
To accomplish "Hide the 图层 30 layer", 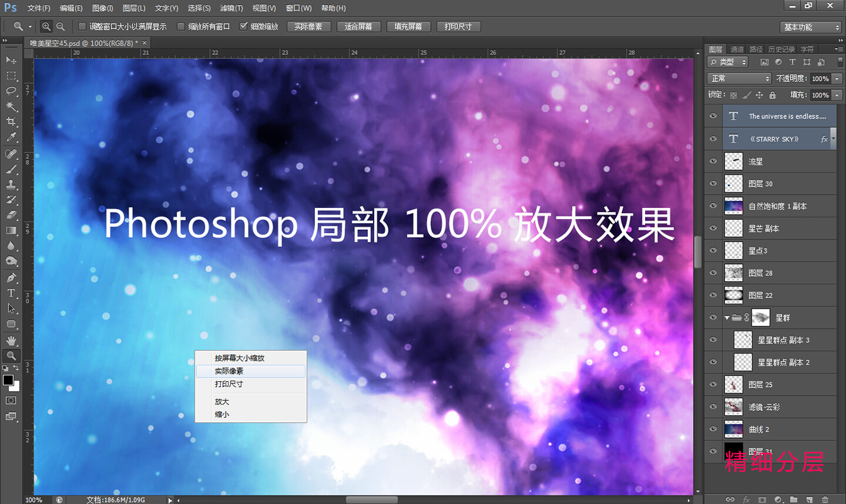I will point(713,184).
